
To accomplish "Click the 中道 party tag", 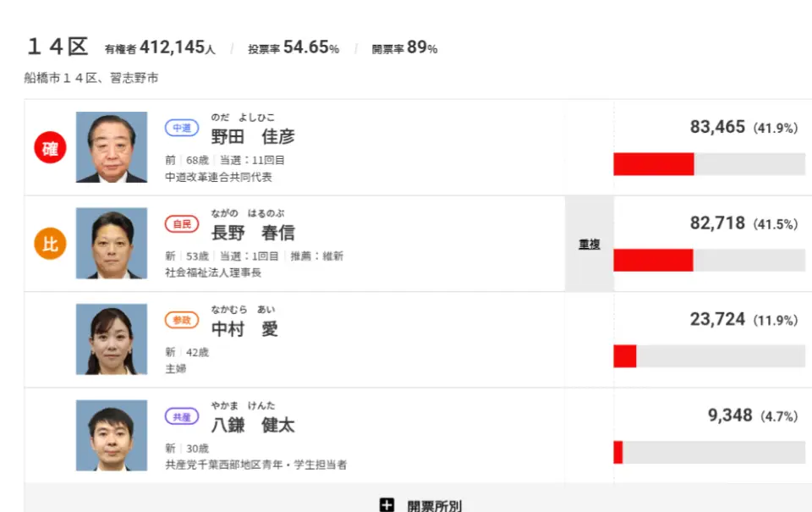I will [x=182, y=129].
